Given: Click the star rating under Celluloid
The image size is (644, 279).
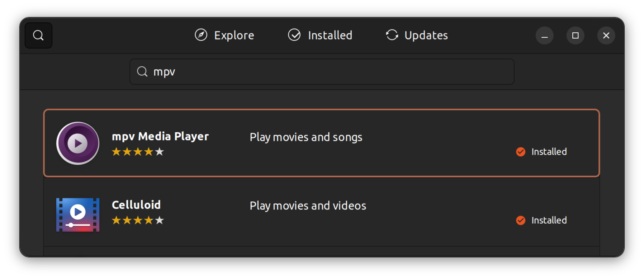Looking at the screenshot, I should [x=138, y=220].
